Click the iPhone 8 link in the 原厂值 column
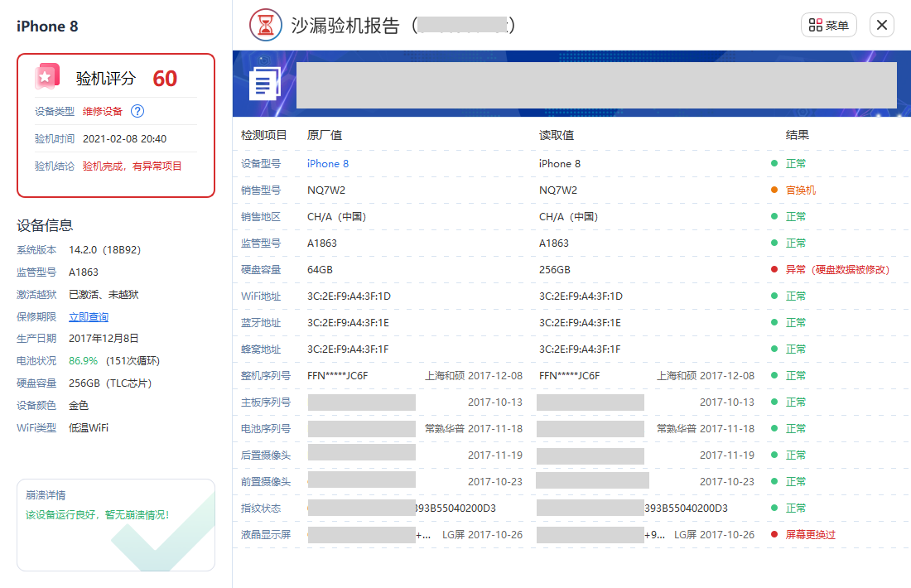 [328, 164]
